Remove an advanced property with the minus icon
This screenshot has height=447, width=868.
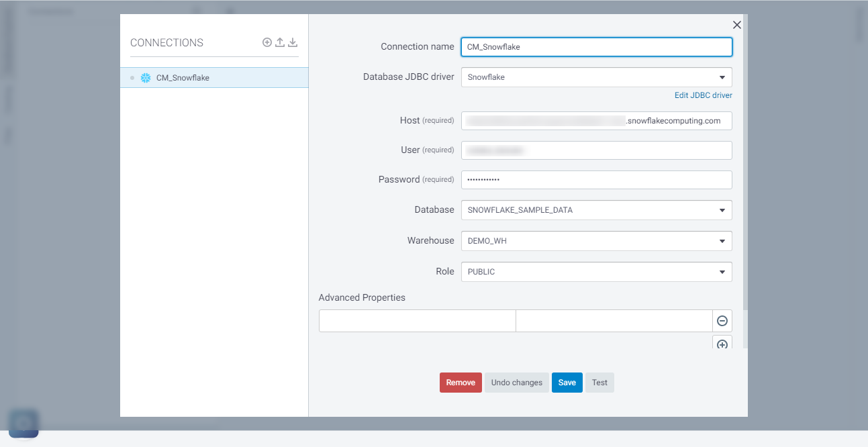pos(722,321)
